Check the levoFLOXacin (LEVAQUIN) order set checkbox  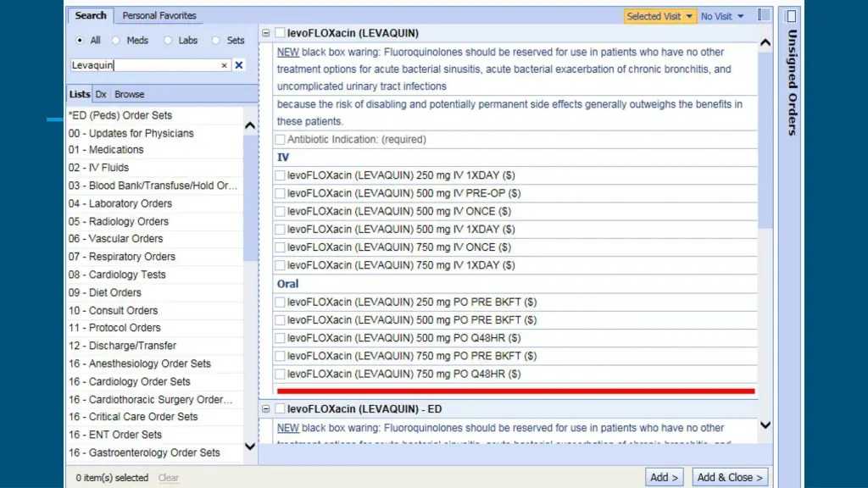280,33
